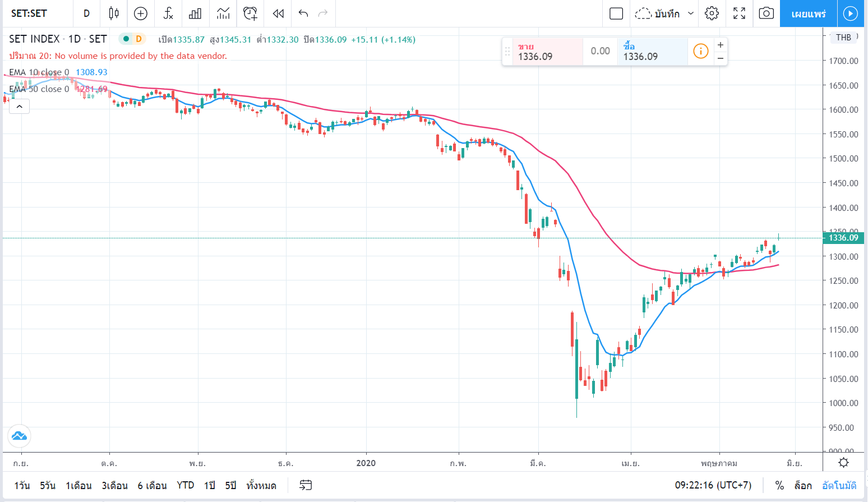Select the 5วัน time range
This screenshot has width=868, height=502.
48,485
